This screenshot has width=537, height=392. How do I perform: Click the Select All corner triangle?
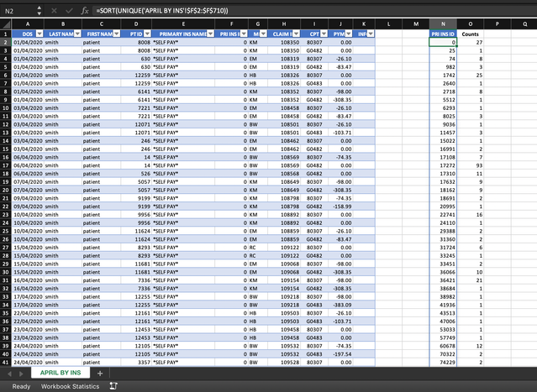pyautogui.click(x=6, y=24)
